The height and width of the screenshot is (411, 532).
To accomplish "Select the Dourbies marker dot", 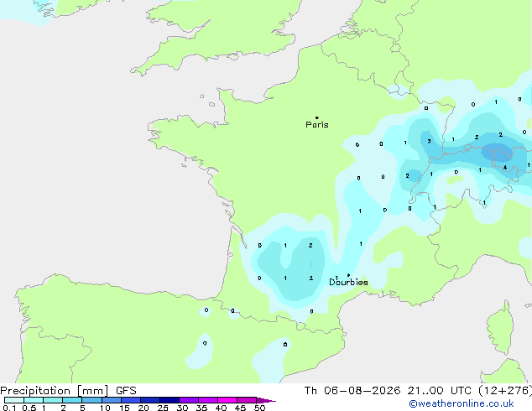I will (x=348, y=275).
